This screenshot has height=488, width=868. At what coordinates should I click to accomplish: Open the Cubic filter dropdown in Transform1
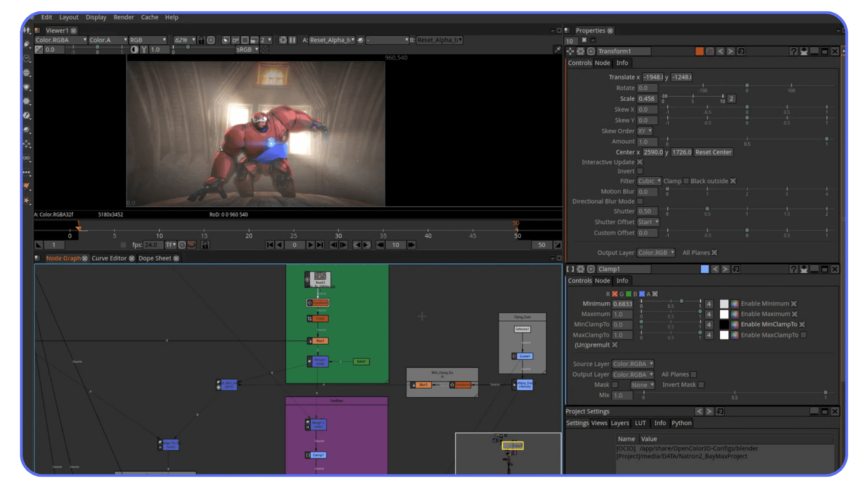tap(649, 181)
